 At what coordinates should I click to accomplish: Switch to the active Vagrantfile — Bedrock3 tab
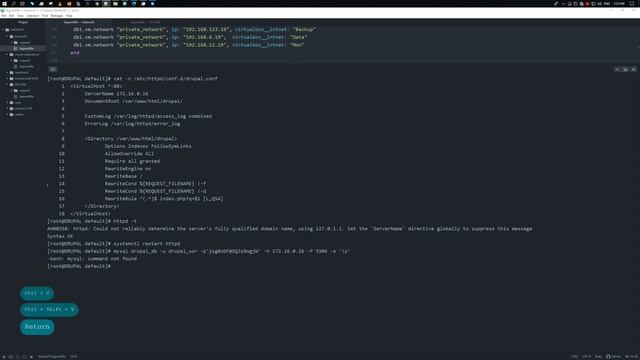point(79,22)
